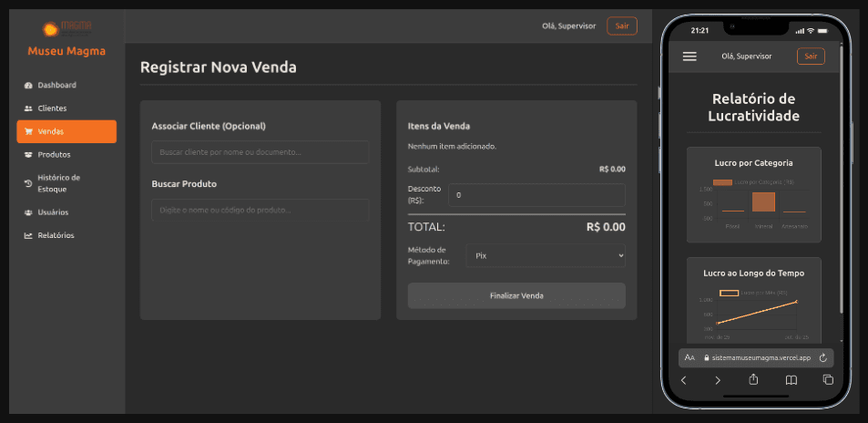
Task: Click the Desconto value input field
Action: coord(536,195)
